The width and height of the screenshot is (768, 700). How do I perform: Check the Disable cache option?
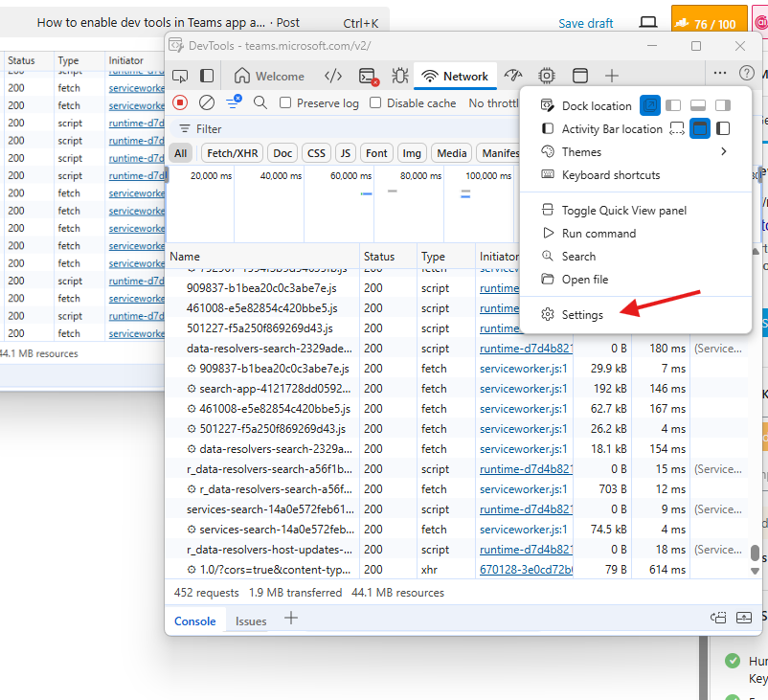375,103
